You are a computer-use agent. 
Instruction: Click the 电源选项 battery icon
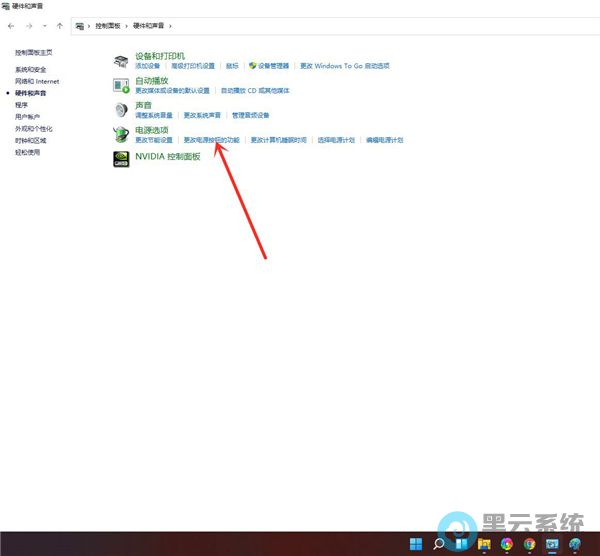coord(120,135)
